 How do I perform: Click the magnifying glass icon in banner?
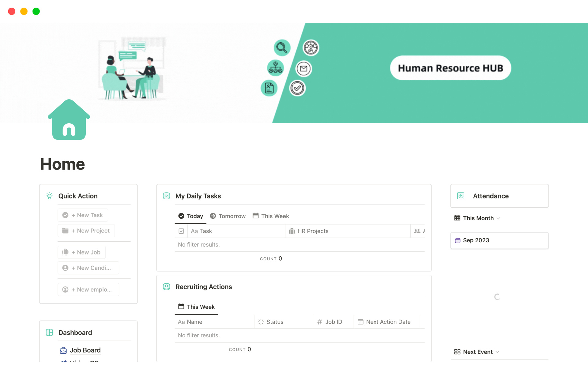point(281,48)
